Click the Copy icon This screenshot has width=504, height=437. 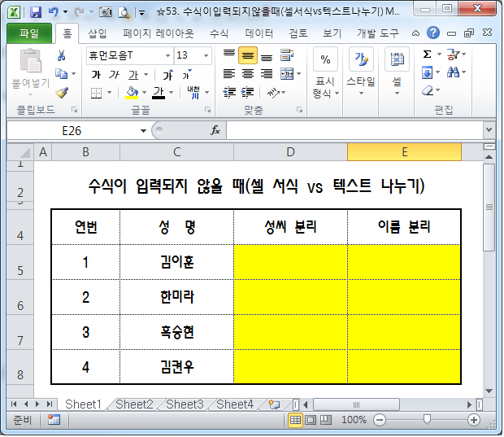[x=62, y=74]
